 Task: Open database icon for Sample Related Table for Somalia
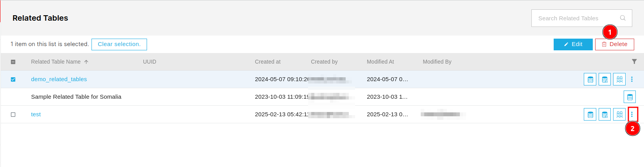pyautogui.click(x=630, y=97)
